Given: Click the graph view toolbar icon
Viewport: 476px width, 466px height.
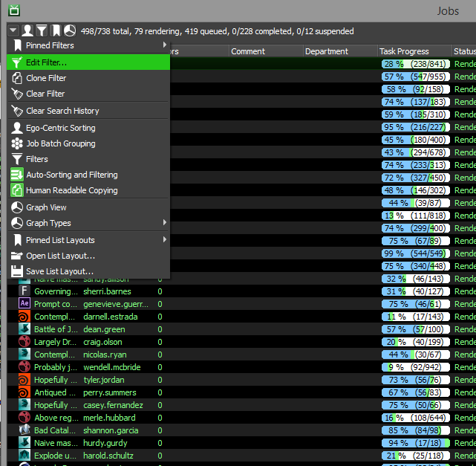Looking at the screenshot, I should (70, 30).
